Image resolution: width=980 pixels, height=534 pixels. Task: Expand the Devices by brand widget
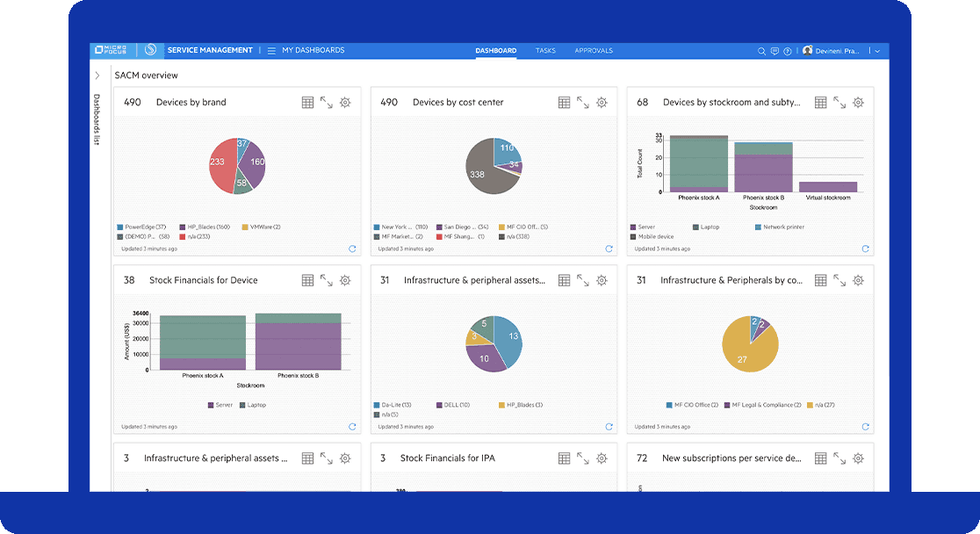coord(327,103)
